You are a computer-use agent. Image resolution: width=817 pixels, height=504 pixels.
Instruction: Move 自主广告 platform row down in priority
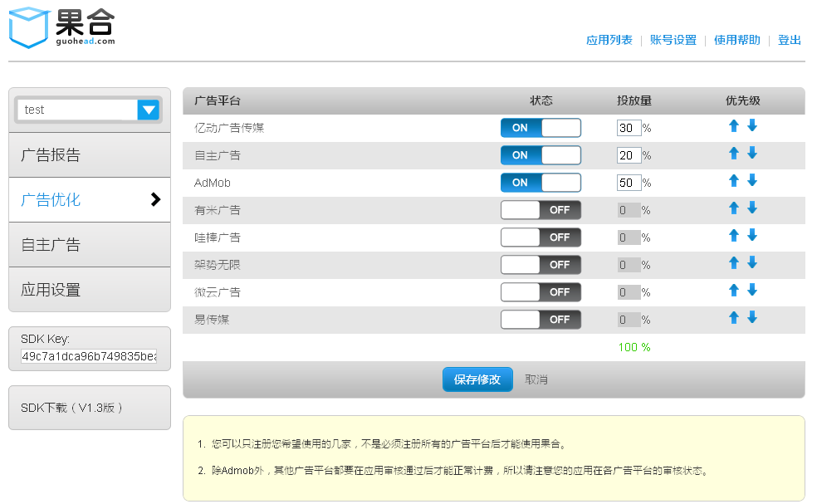click(x=752, y=154)
